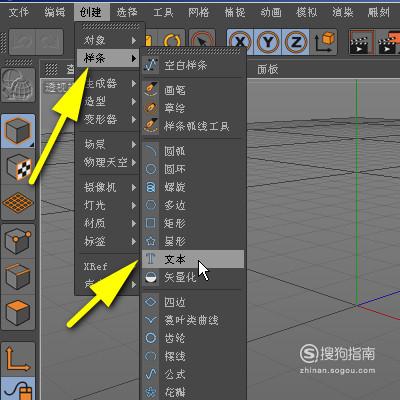Open the 动画 menu
This screenshot has width=400, height=400.
click(x=271, y=13)
